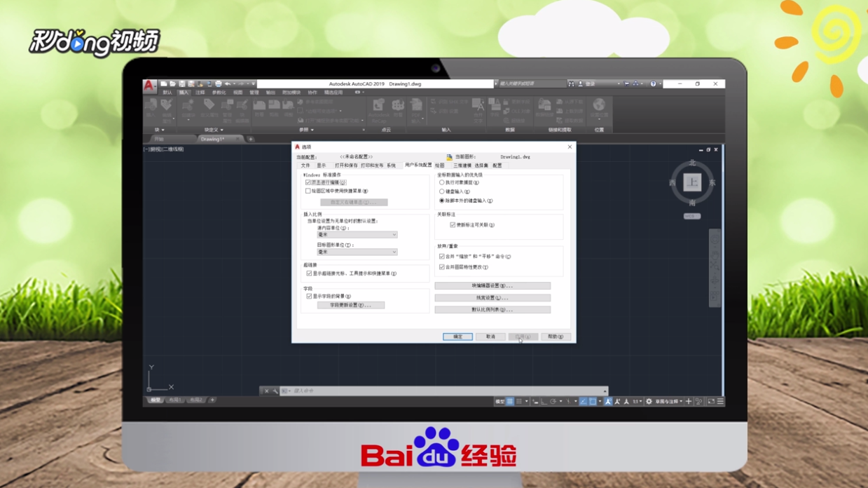Image resolution: width=868 pixels, height=488 pixels.
Task: Open the AutoCAD application menu logo
Action: pos(149,85)
